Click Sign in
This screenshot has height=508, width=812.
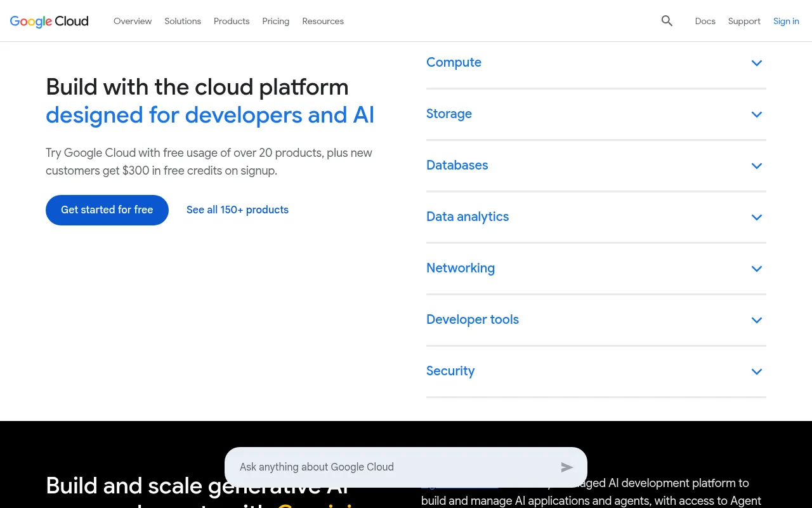(x=786, y=21)
